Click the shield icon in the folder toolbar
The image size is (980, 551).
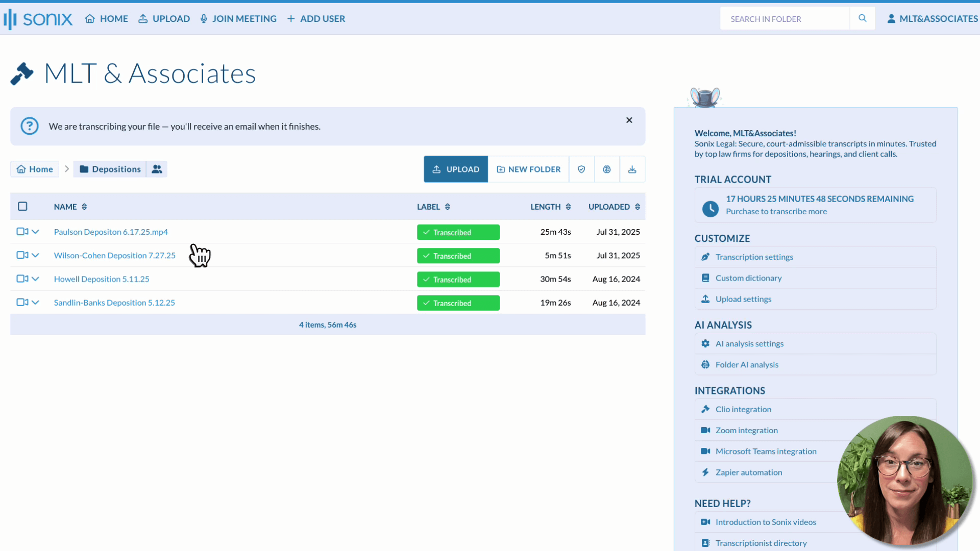pos(581,169)
